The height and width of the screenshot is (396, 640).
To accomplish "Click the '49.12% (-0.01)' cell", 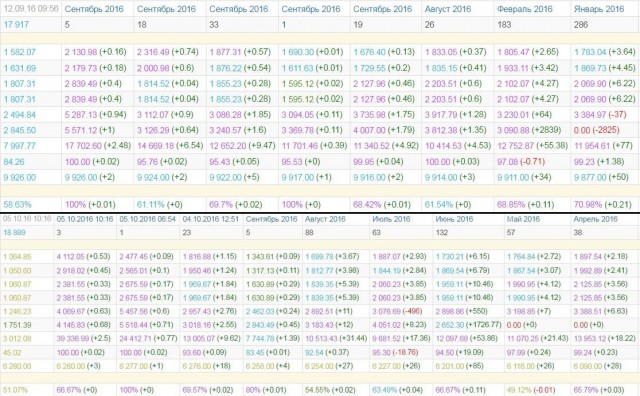I will point(531,390).
